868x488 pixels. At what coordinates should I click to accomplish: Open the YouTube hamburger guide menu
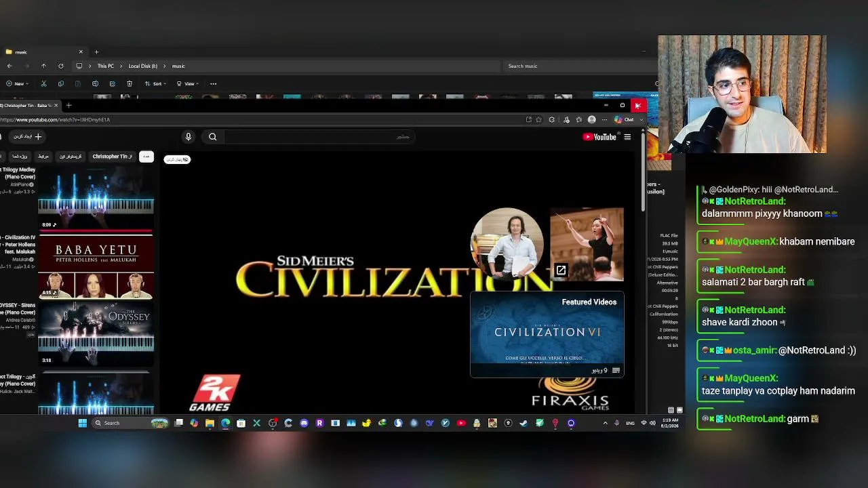(x=627, y=137)
